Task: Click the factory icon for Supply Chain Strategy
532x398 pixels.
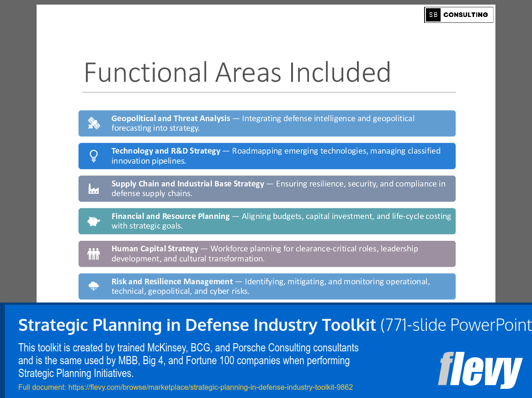Action: tap(94, 189)
